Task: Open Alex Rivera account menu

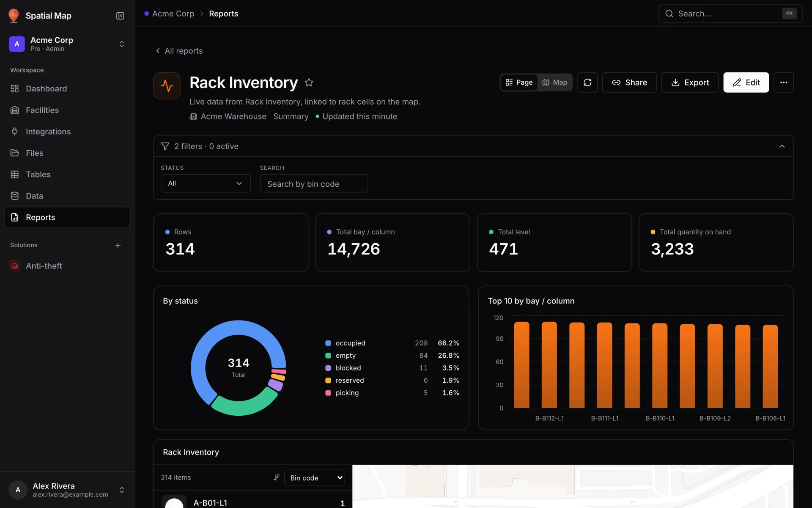Action: (67, 490)
